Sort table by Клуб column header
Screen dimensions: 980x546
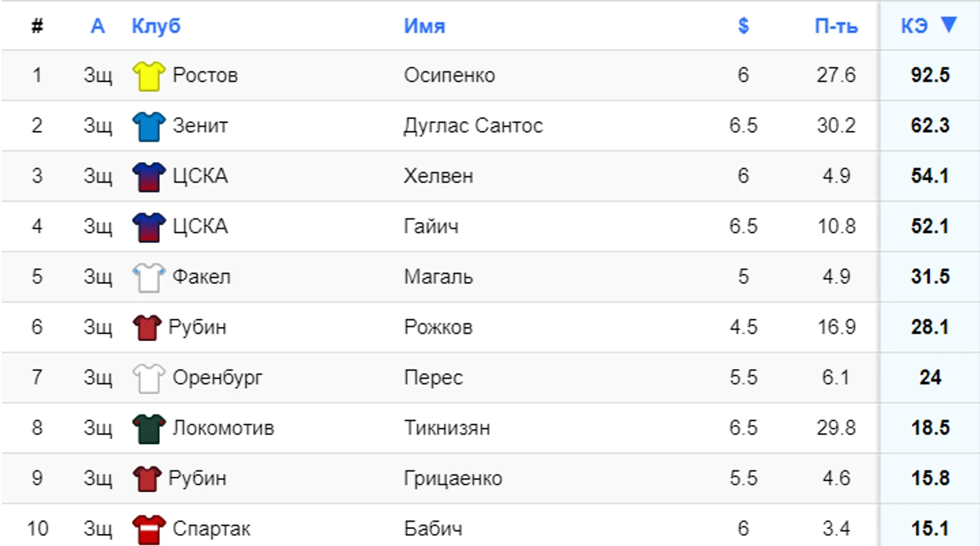tap(156, 26)
